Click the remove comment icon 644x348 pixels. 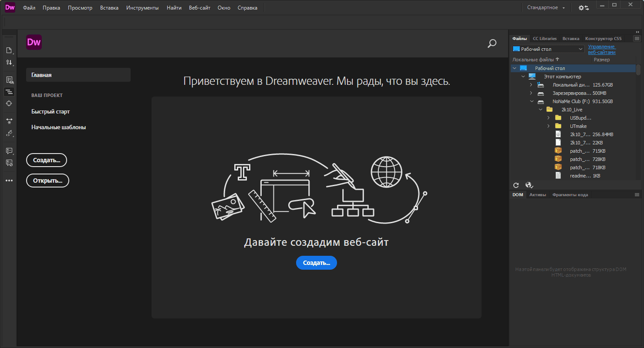point(9,163)
